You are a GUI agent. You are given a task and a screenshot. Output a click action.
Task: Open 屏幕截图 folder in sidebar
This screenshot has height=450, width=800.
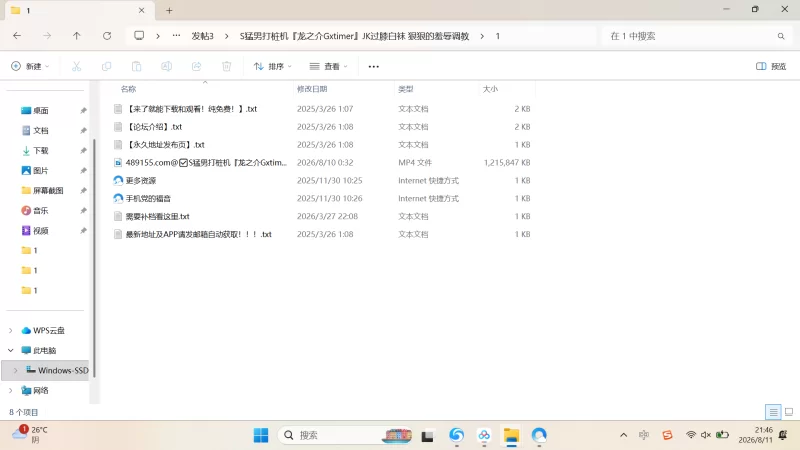[x=47, y=190]
